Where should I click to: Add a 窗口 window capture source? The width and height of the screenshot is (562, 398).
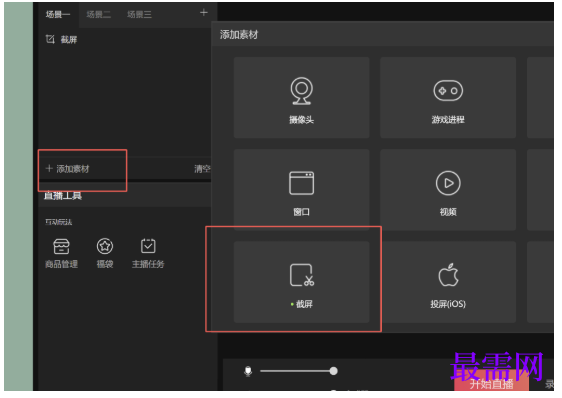pyautogui.click(x=301, y=190)
